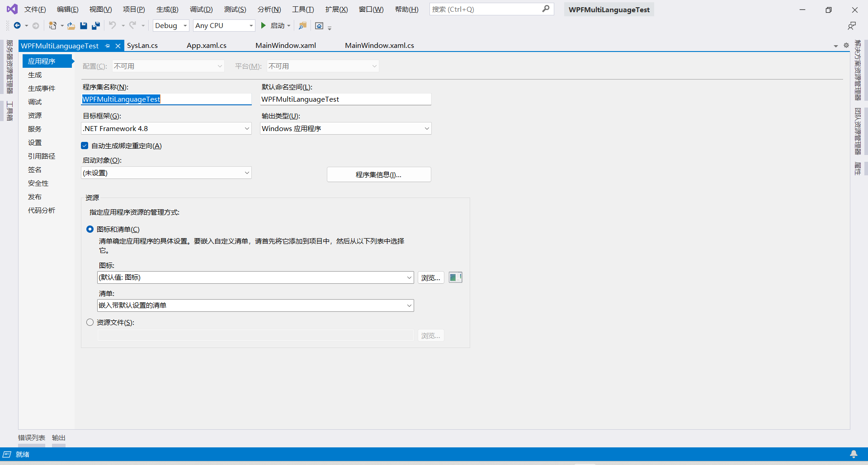Open the 调试(D) menu
Viewport: 868px width, 465px height.
[201, 9]
